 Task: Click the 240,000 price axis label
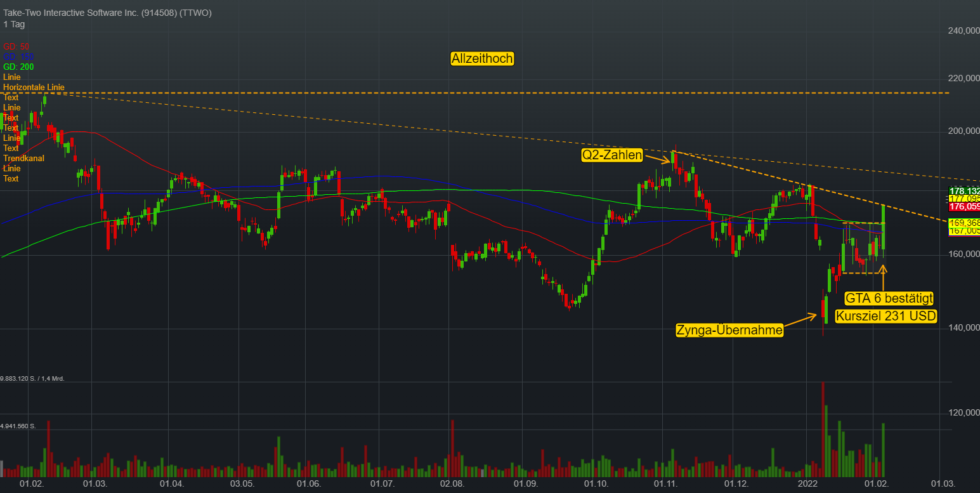coord(964,30)
